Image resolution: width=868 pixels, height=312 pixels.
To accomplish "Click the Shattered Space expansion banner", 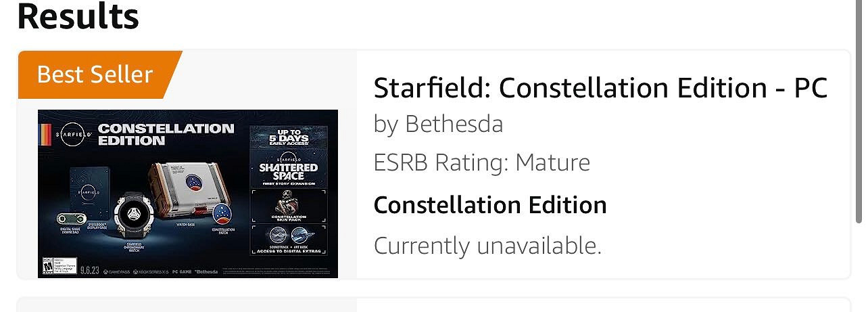I will point(289,172).
